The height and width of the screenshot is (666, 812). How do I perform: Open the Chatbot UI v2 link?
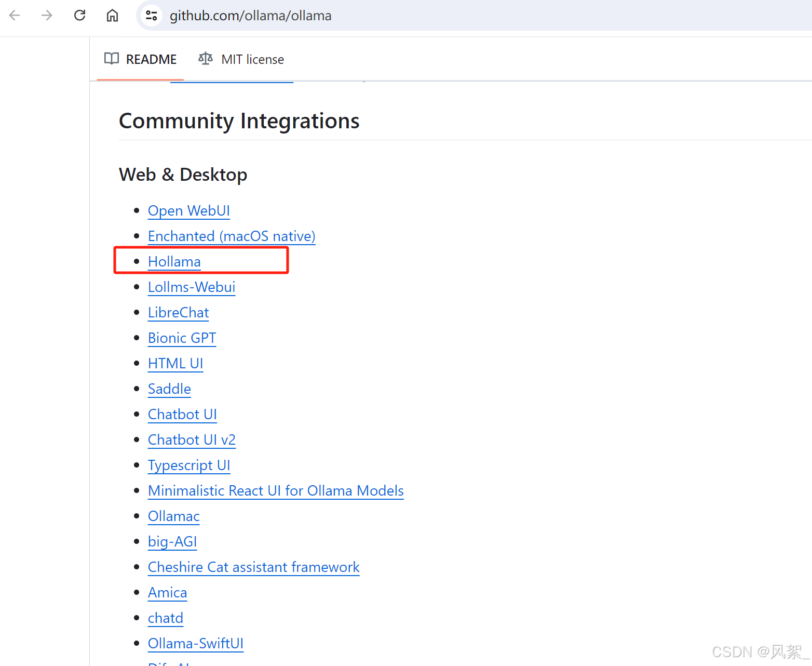pyautogui.click(x=192, y=439)
